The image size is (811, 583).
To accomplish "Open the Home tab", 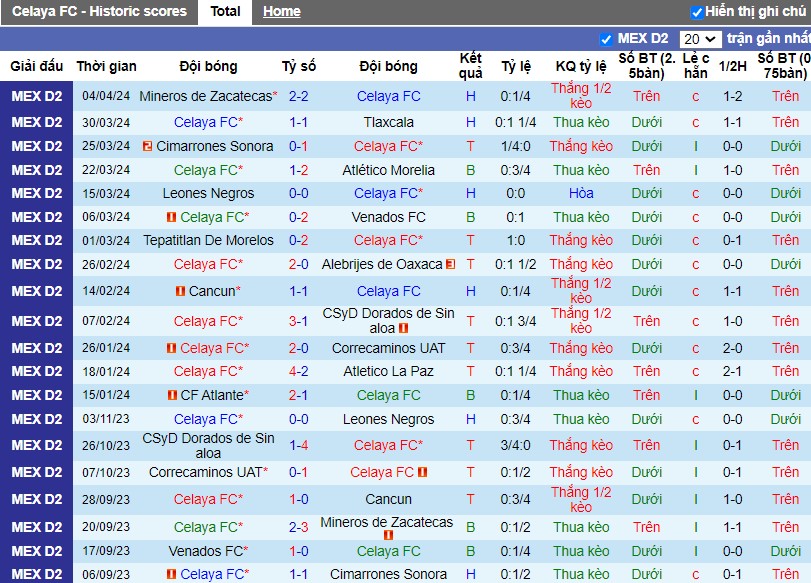I will (281, 11).
